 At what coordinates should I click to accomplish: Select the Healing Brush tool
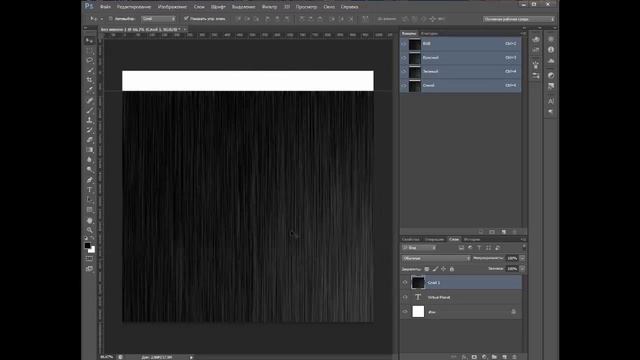(x=89, y=100)
